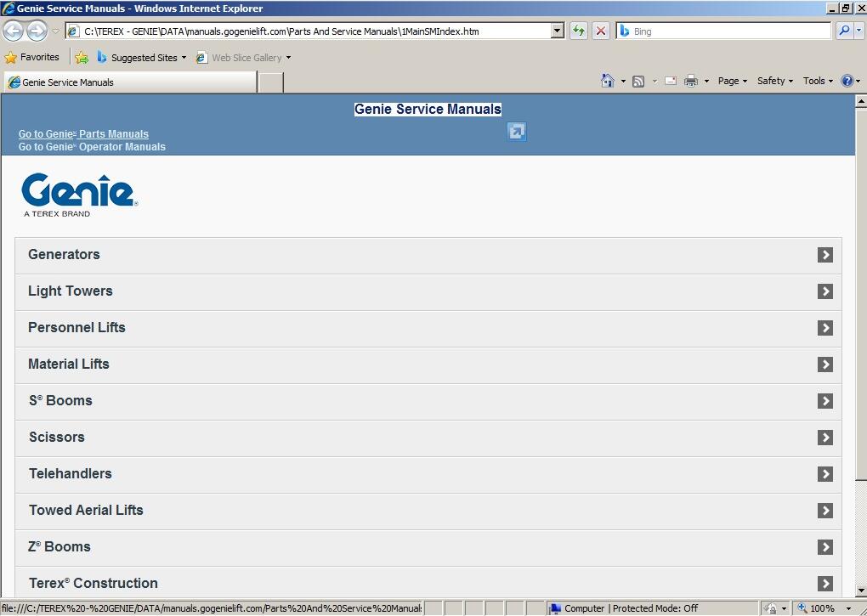Open the Material Lifts category
867x616 pixels.
pos(428,364)
